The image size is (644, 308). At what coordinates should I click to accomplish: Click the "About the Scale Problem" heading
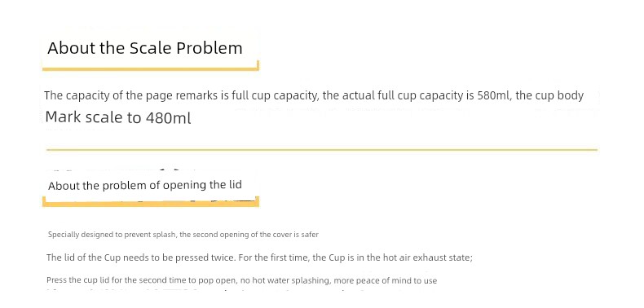pos(145,48)
